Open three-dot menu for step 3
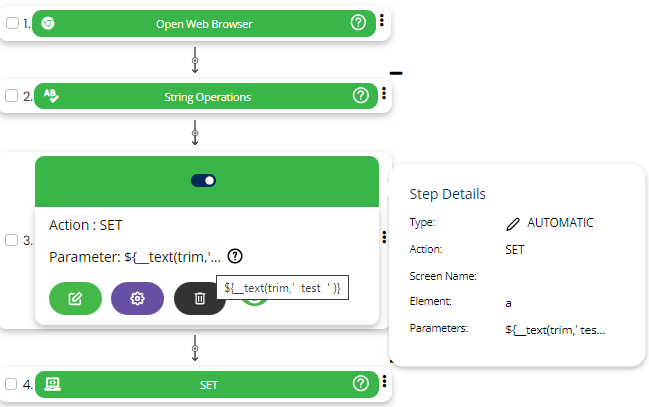Viewport: 649px width, 407px height. pos(383,238)
